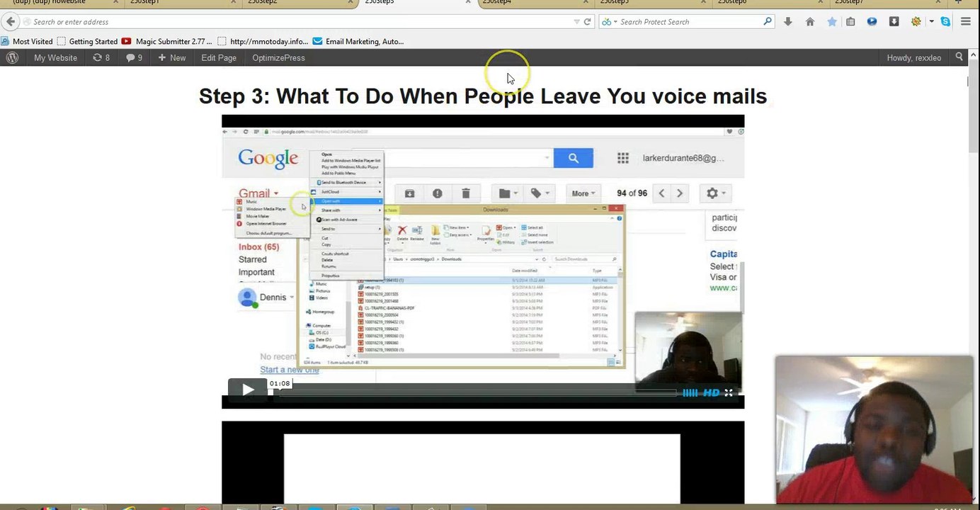Open the OptimizePress admin menu
The width and height of the screenshot is (980, 510).
279,57
